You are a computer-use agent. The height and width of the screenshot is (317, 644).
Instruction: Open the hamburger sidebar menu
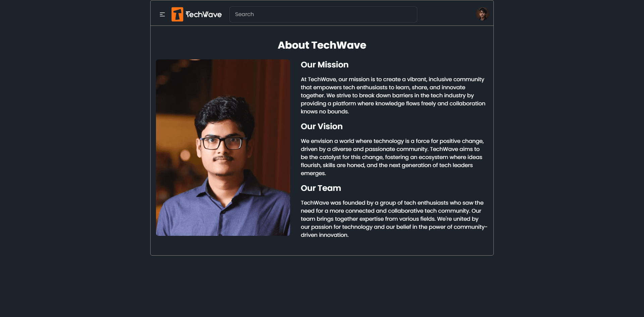click(162, 14)
